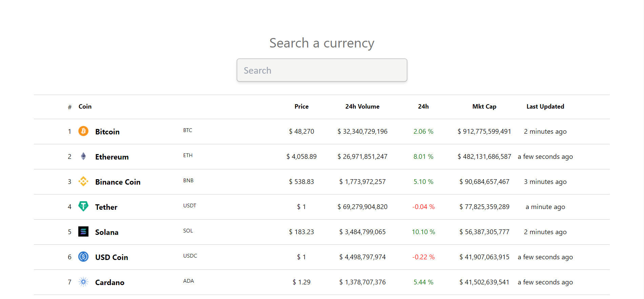
Task: Click the Binance Coin logo icon
Action: click(x=83, y=181)
